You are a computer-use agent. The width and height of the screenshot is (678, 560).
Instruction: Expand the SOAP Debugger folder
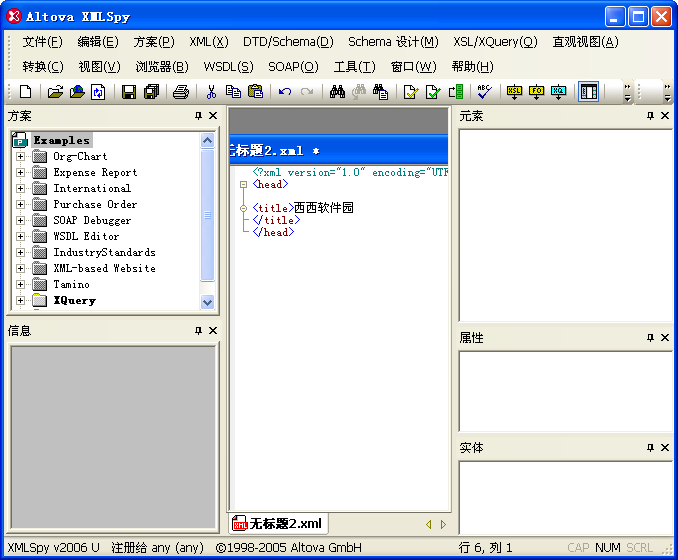(x=20, y=221)
